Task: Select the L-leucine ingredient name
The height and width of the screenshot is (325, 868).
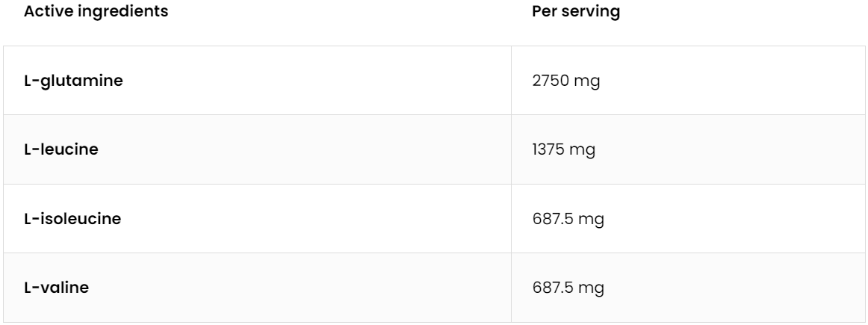Action: coord(61,149)
